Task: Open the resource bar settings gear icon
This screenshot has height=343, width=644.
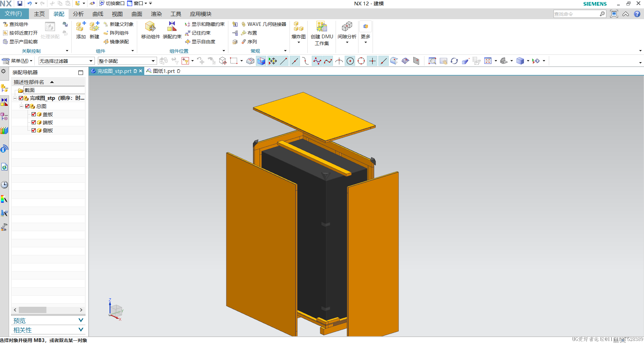Action: pos(3,71)
